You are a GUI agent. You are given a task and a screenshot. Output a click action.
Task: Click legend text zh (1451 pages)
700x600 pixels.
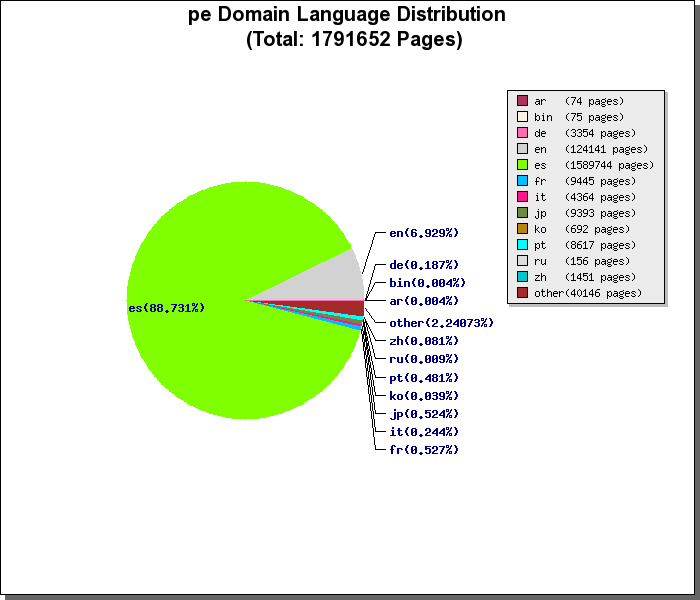click(585, 277)
